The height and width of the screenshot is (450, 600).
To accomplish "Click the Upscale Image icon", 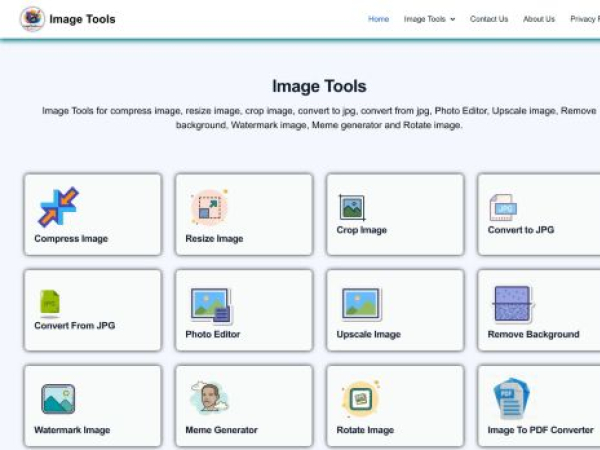I will 360,304.
